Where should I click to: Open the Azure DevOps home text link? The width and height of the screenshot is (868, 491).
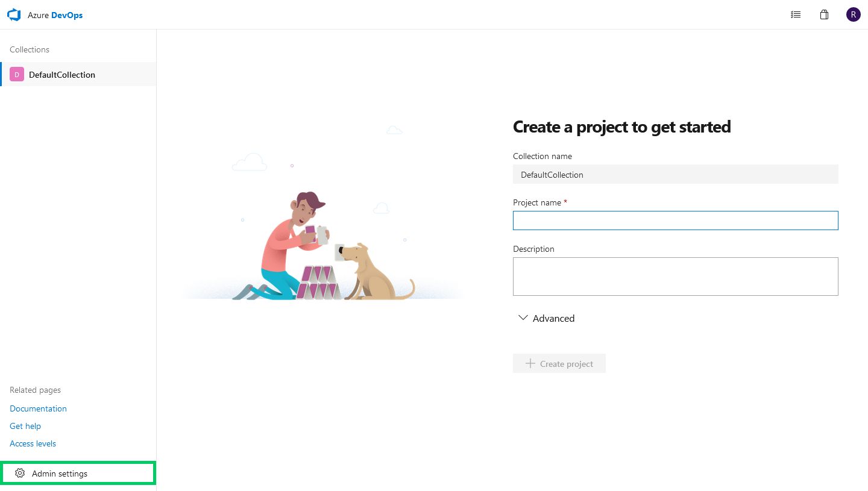[55, 15]
